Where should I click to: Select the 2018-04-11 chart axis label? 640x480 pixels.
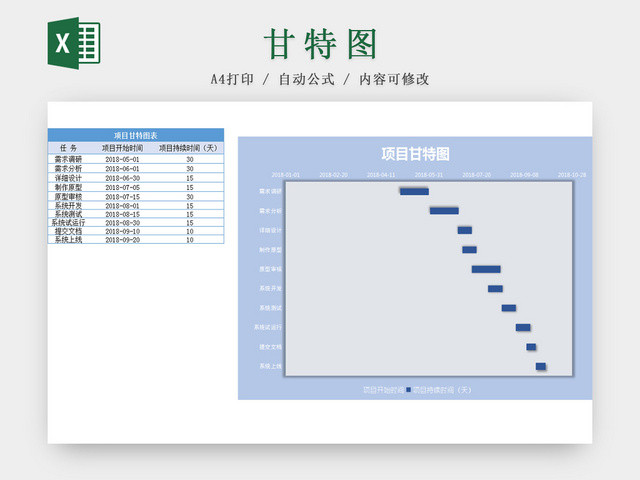coord(381,175)
